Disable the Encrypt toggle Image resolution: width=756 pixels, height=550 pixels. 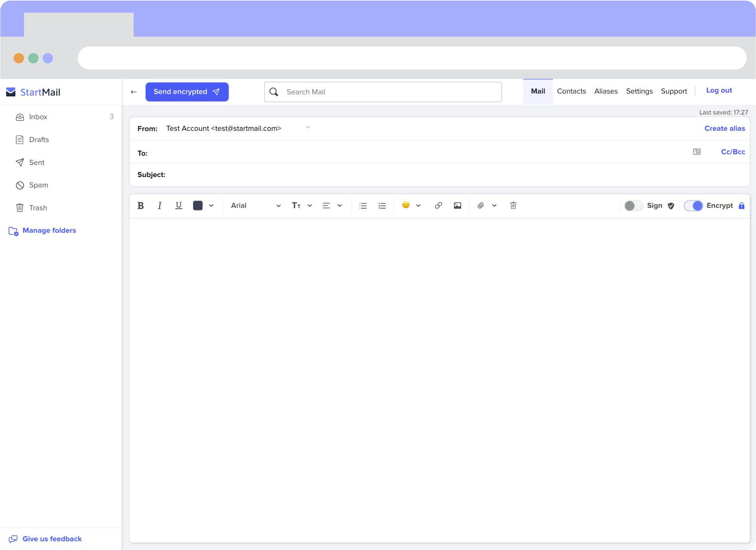tap(694, 206)
